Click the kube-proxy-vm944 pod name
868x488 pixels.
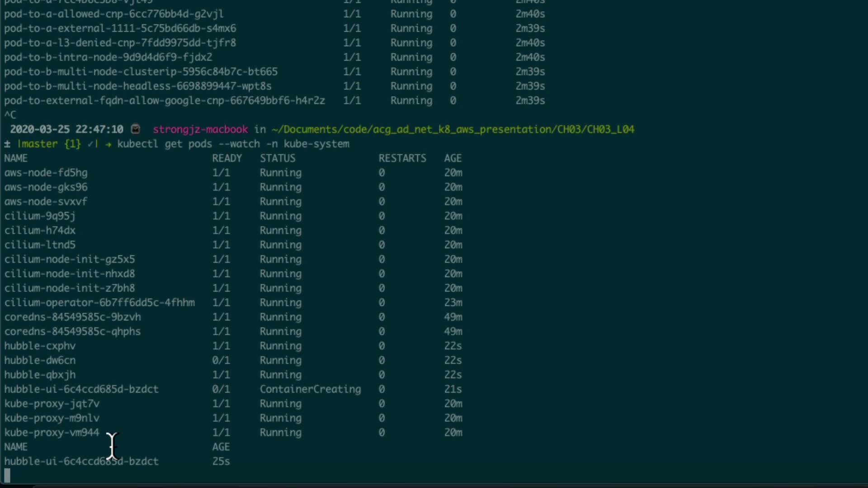(x=52, y=432)
